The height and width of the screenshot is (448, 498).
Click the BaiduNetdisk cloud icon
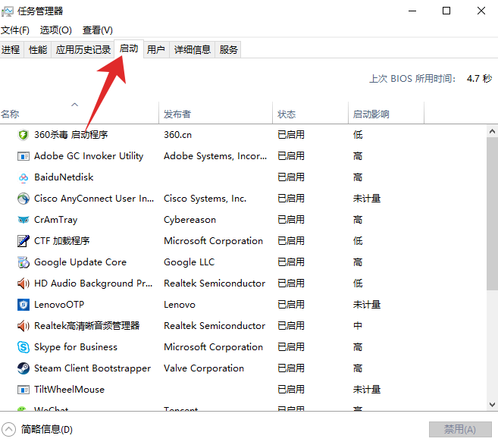pyautogui.click(x=23, y=177)
